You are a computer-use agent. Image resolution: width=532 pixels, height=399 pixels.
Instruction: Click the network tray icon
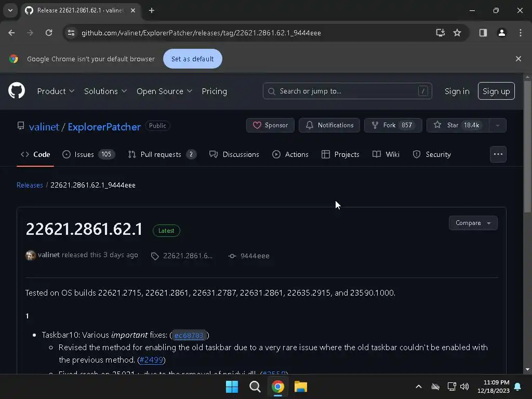[x=451, y=387]
